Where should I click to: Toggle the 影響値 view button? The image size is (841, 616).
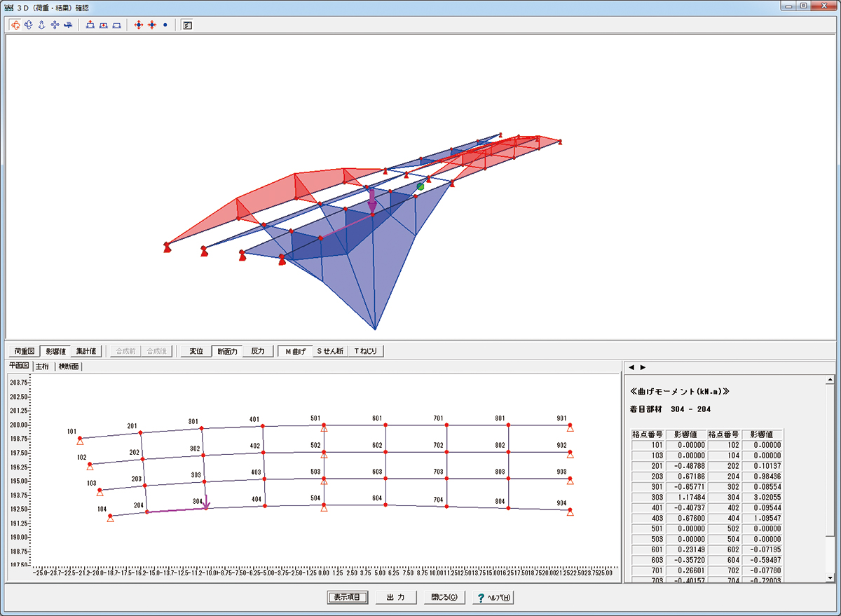point(54,351)
